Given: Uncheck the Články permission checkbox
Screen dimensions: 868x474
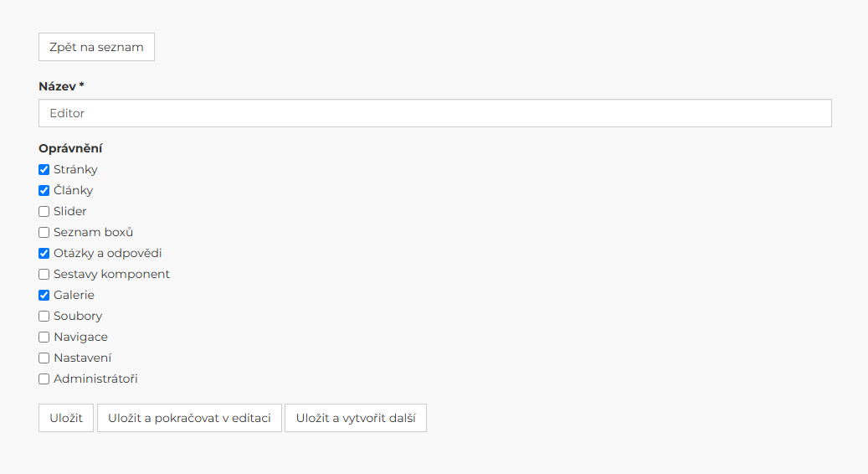Looking at the screenshot, I should (x=44, y=190).
